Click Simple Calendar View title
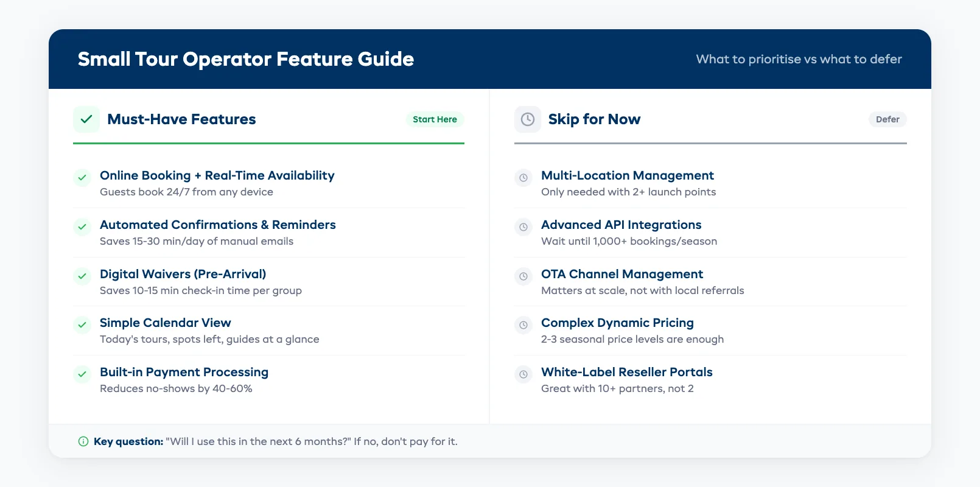The height and width of the screenshot is (487, 980). (166, 323)
